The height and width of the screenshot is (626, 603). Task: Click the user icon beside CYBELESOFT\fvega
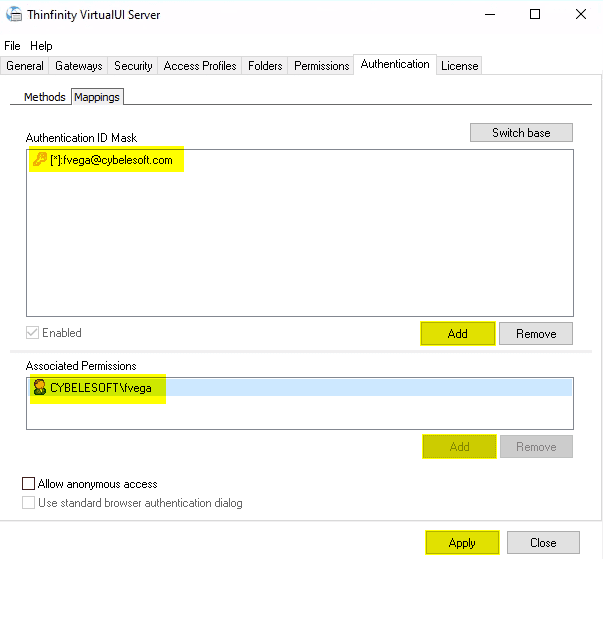pyautogui.click(x=40, y=387)
